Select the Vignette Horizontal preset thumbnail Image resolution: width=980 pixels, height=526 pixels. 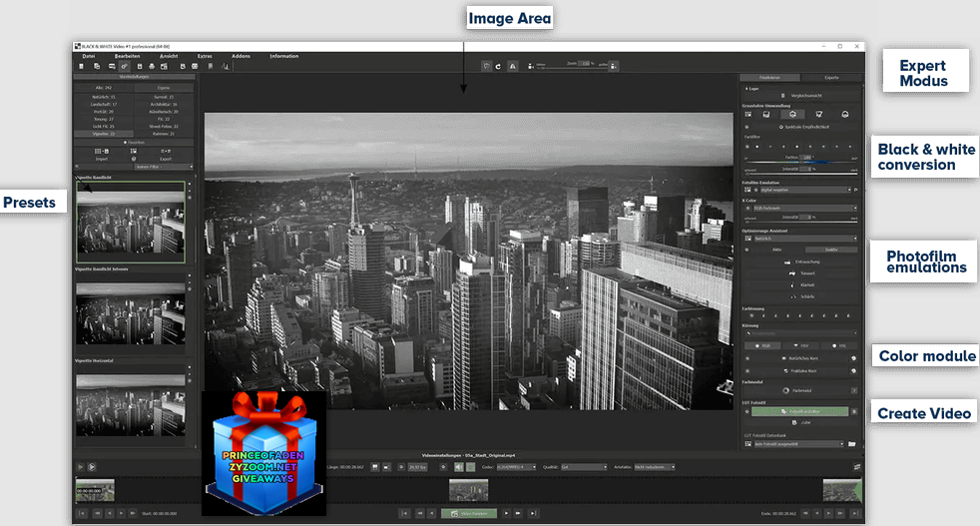pyautogui.click(x=131, y=405)
